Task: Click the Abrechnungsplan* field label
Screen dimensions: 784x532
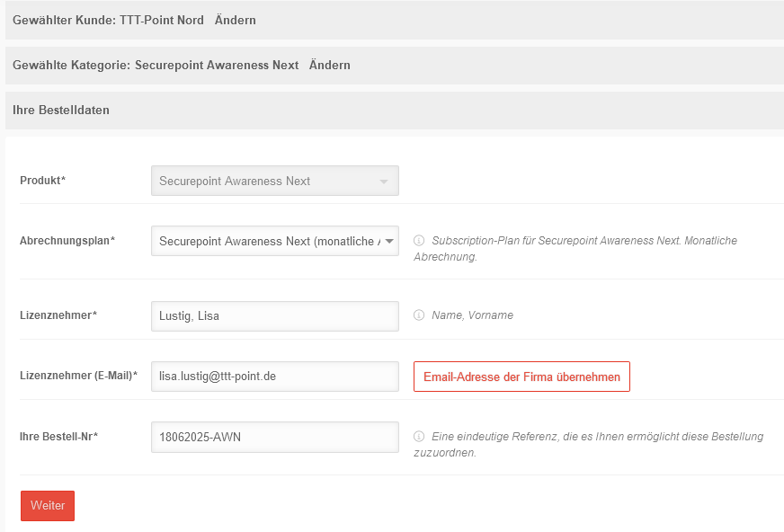Action: click(x=67, y=241)
